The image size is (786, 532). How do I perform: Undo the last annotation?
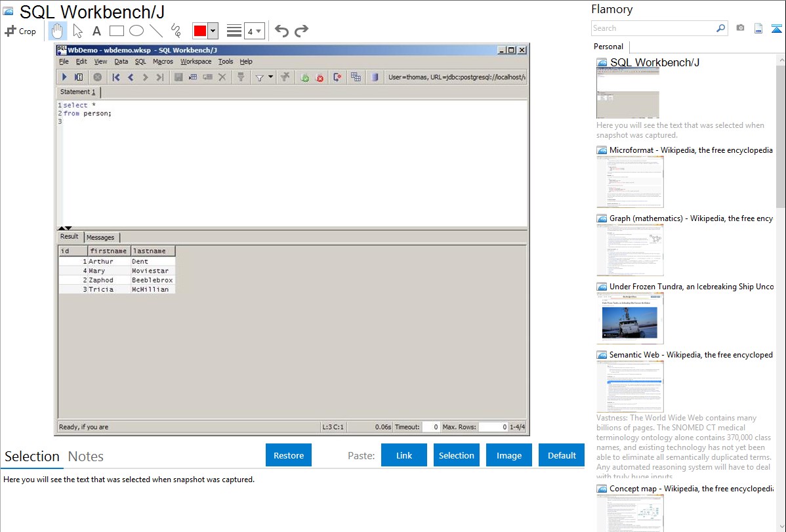281,31
